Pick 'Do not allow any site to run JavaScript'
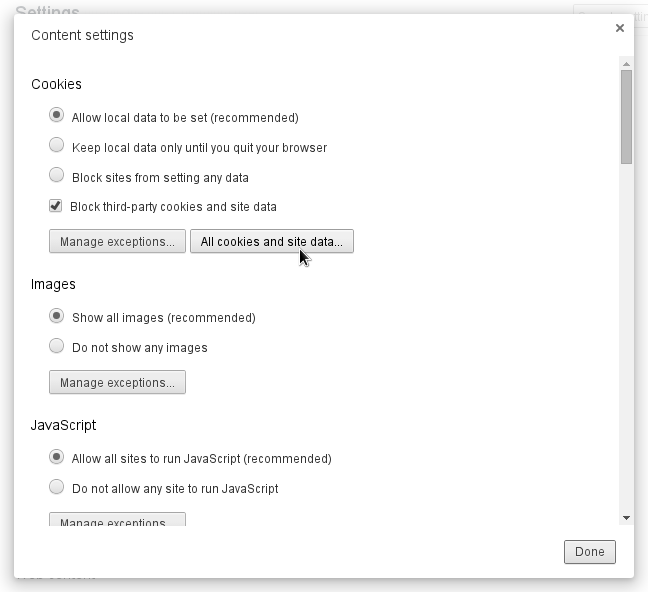Screen dimensions: 648x592 (x=57, y=487)
